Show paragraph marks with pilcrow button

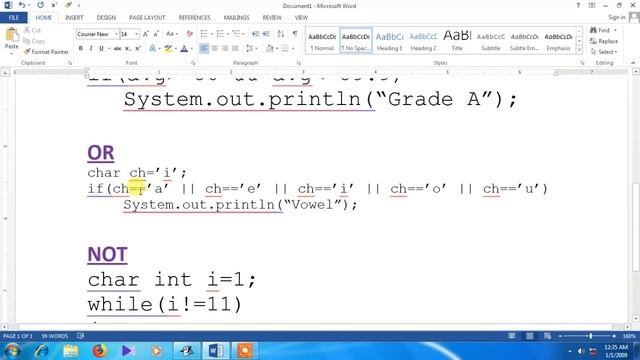[x=295, y=34]
